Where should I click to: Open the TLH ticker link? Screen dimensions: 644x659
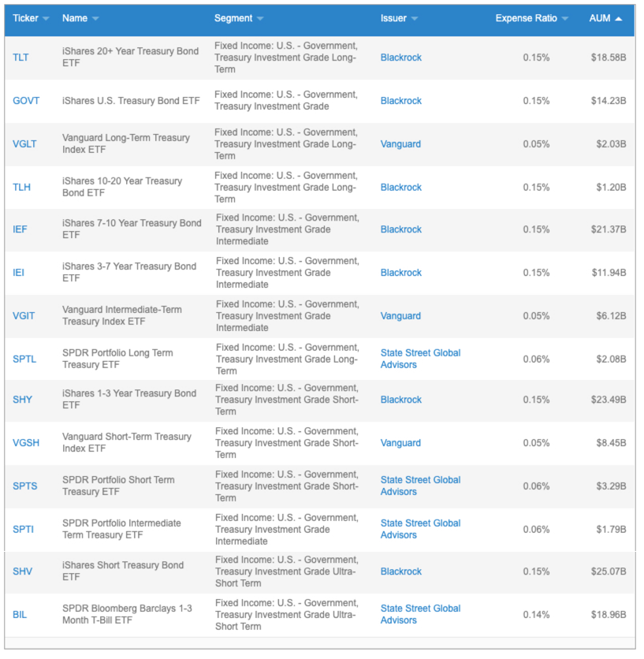[x=21, y=188]
